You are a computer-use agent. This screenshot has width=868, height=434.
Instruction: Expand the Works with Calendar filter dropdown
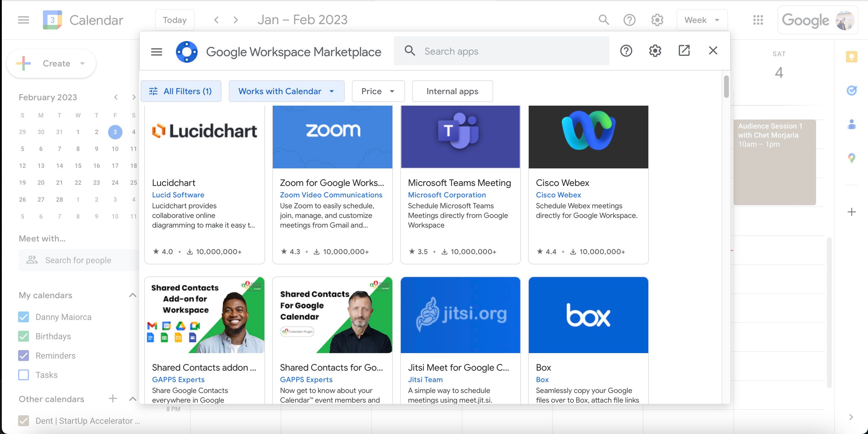coord(286,91)
